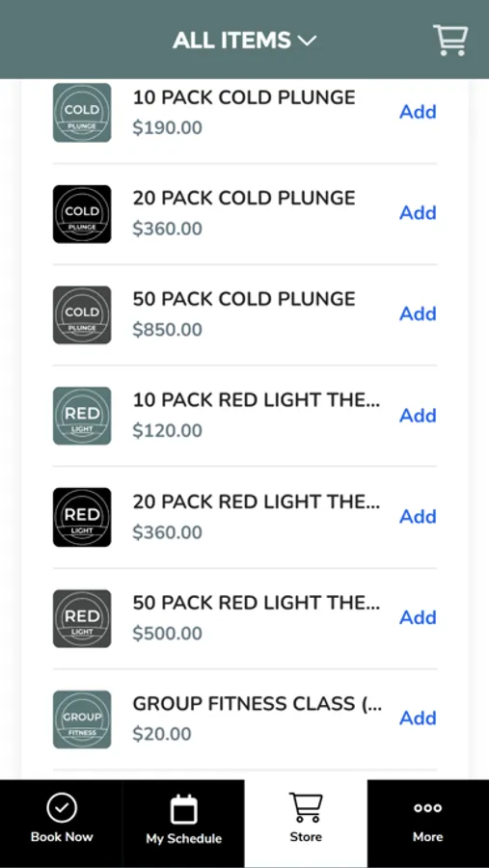Tap the black 20 Pack Red Light icon
This screenshot has height=868, width=489.
(x=82, y=517)
